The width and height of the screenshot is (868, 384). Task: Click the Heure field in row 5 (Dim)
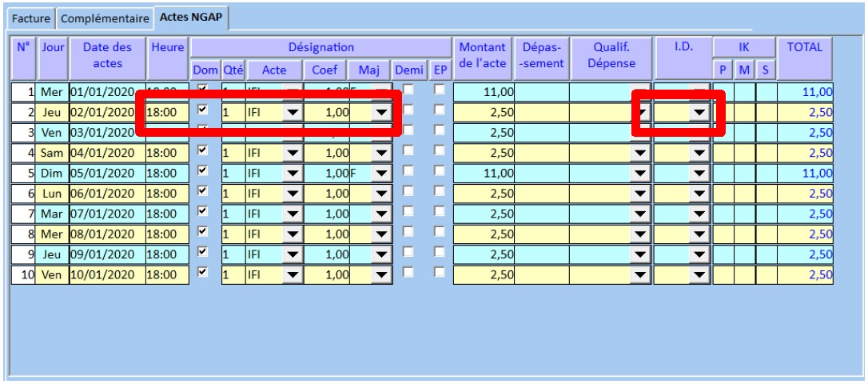[167, 174]
